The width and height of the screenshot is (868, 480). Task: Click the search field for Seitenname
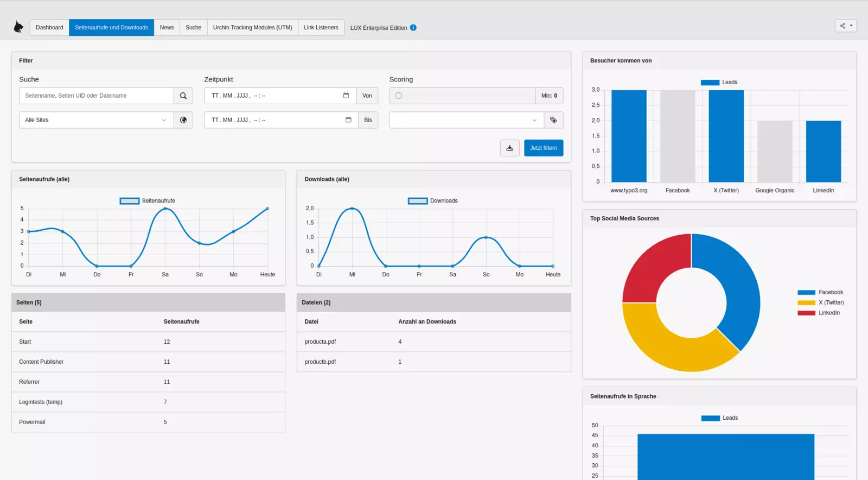point(97,96)
